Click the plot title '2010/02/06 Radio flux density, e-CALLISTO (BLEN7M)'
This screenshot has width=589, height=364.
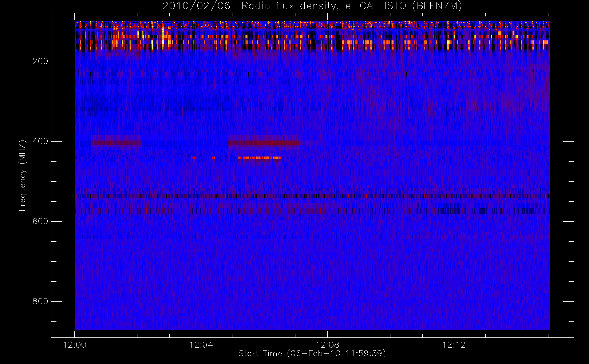[312, 6]
